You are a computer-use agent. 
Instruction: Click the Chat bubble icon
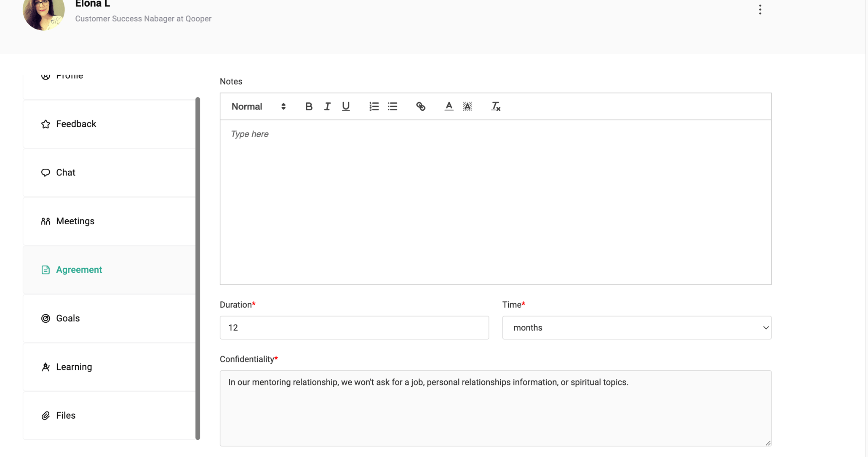45,172
